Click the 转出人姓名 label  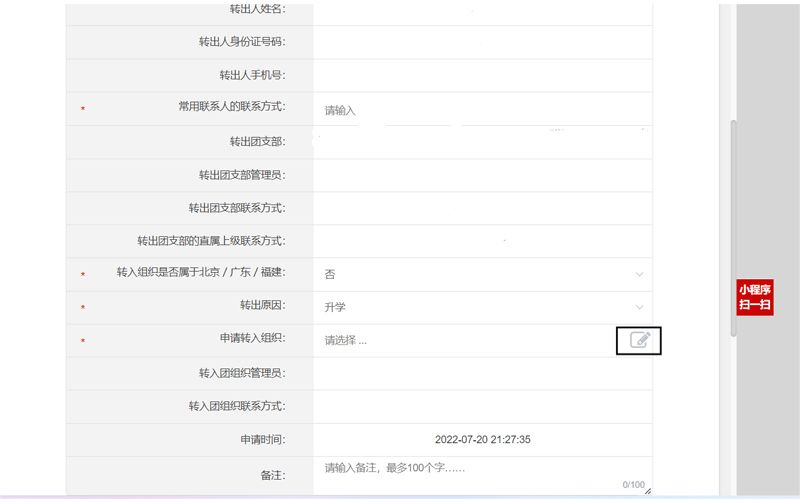point(257,9)
